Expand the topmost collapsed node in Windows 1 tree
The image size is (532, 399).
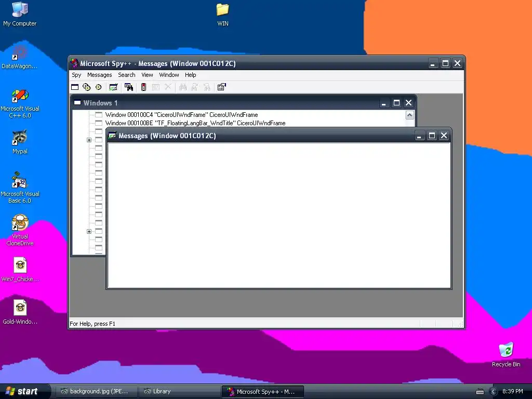coord(89,140)
